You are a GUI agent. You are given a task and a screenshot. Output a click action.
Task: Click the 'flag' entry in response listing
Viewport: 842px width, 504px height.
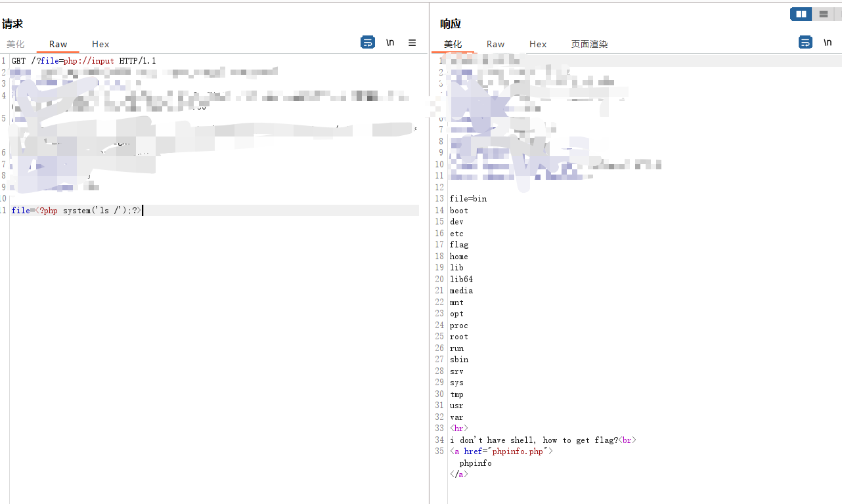coord(459,245)
